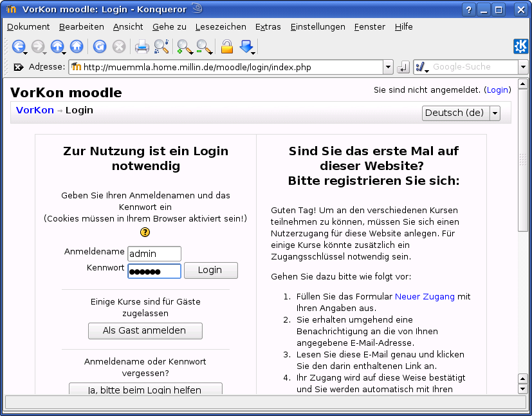Click the blue download arrow icon
Image resolution: width=532 pixels, height=416 pixels.
click(246, 46)
